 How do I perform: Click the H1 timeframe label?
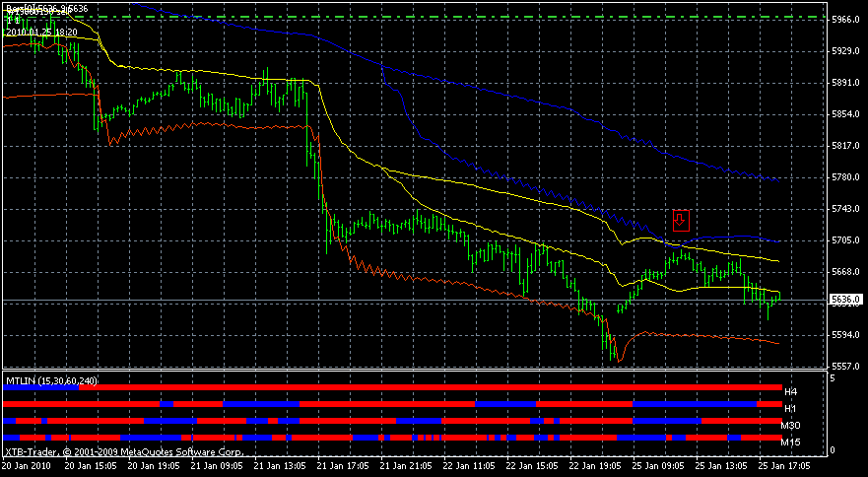pyautogui.click(x=790, y=408)
